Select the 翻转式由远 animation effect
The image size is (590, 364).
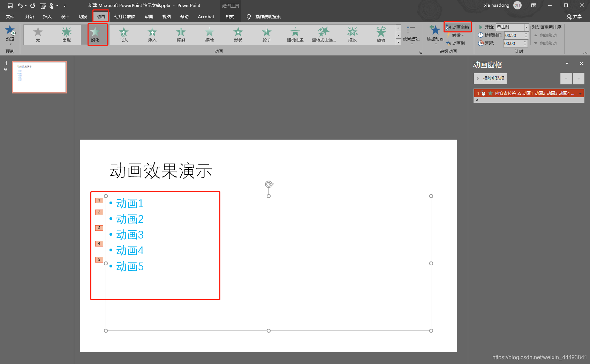[324, 35]
